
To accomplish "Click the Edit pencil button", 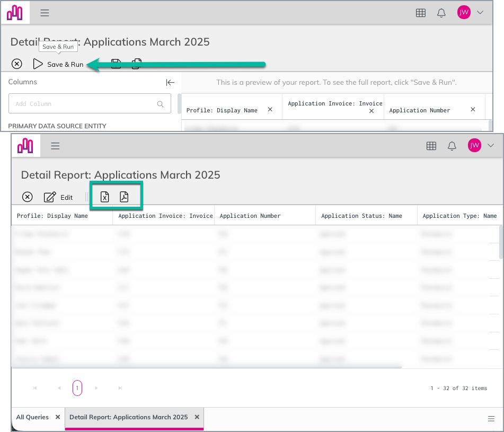I will [58, 197].
